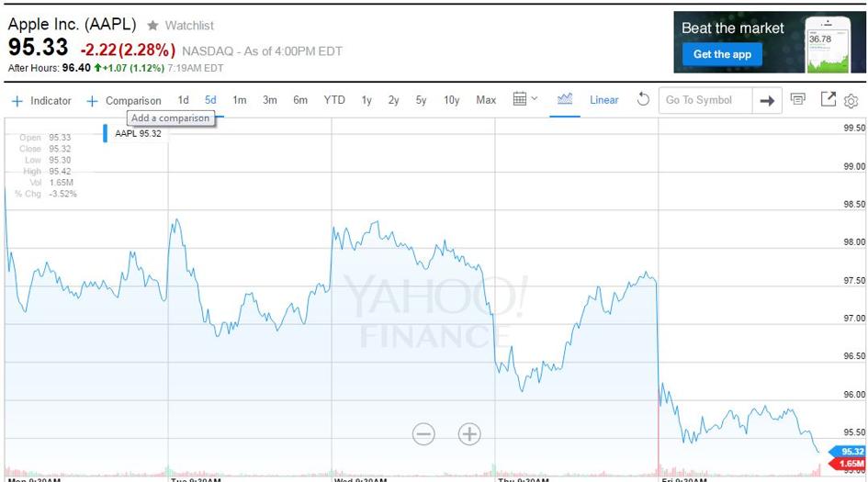Screen dimensions: 868x482
Task: Select the 1m time range
Action: (240, 100)
